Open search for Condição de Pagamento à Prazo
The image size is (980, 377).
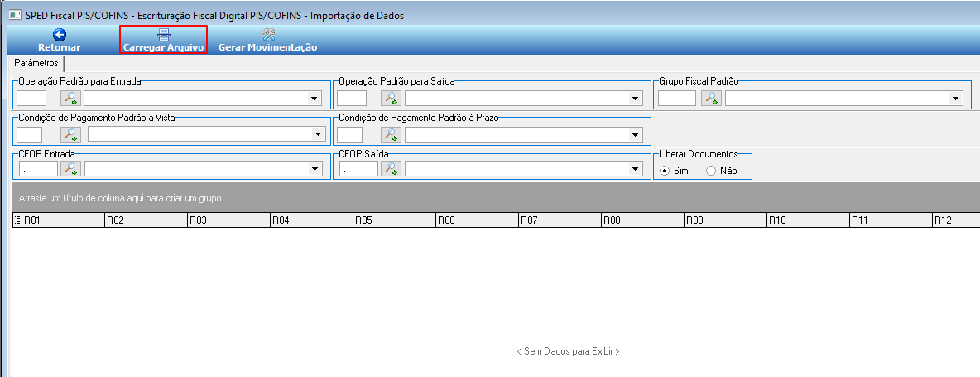(392, 133)
